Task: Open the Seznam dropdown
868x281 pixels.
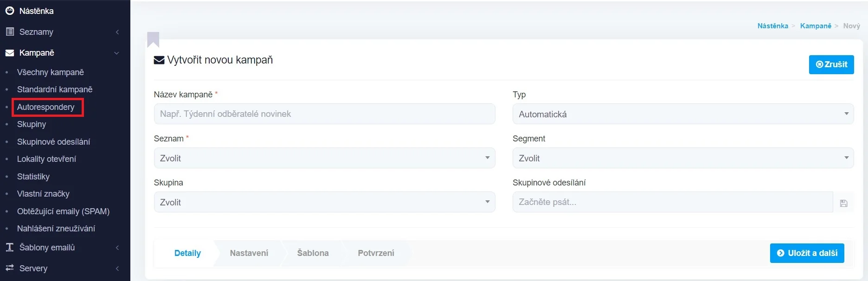Action: [324, 158]
